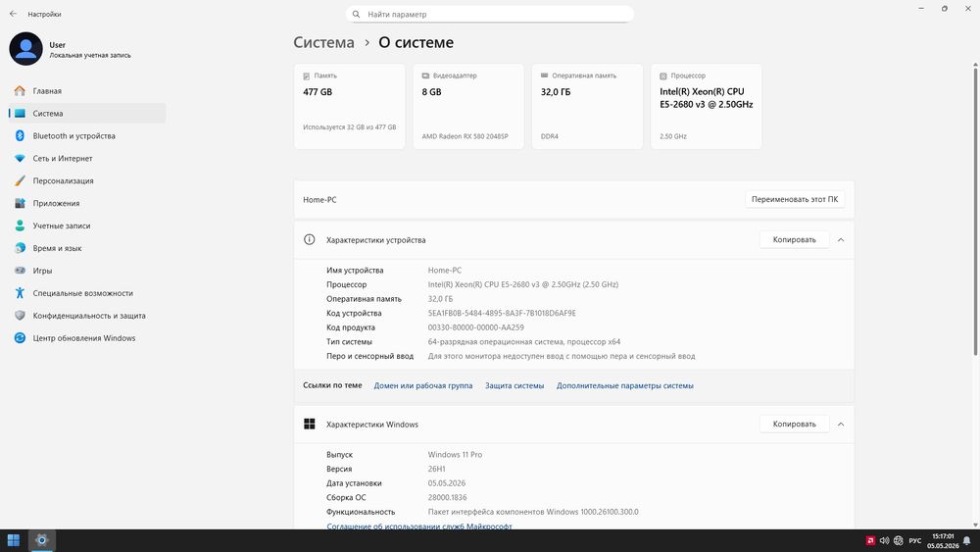980x552 pixels.
Task: Open Сеть и Интернет wifi icon
Action: 20,158
